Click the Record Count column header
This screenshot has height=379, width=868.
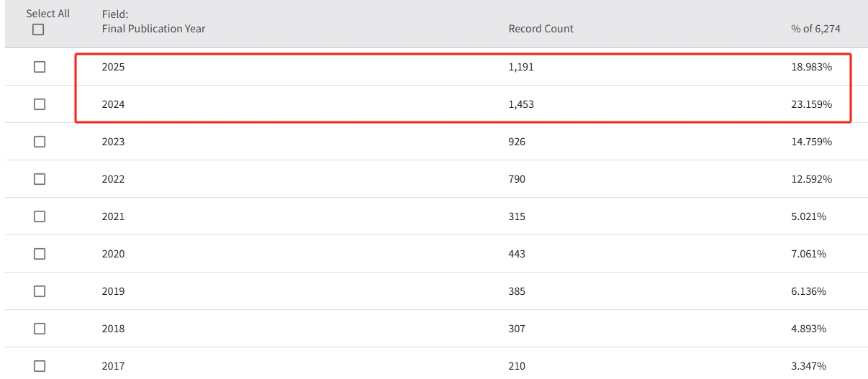pos(541,29)
